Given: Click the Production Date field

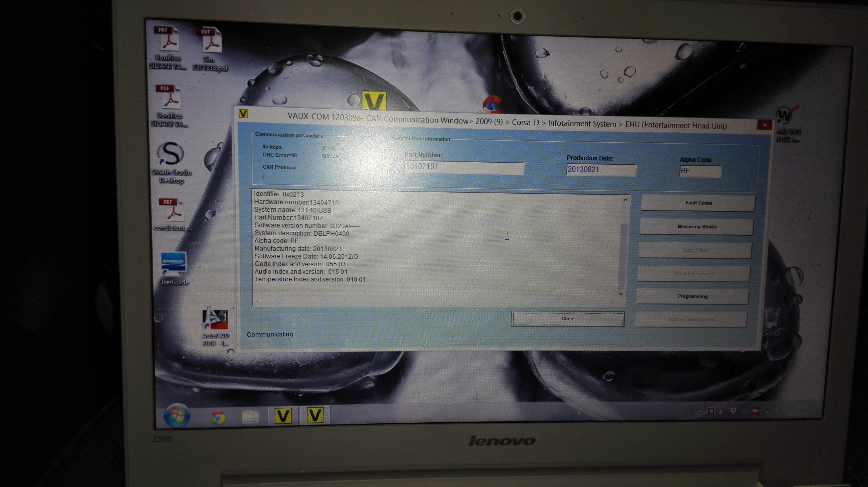Looking at the screenshot, I should point(601,170).
